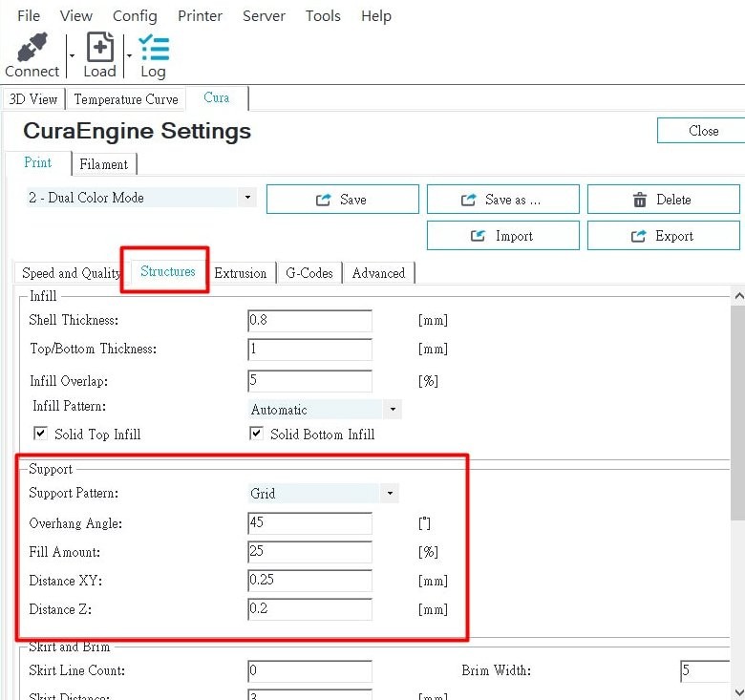The height and width of the screenshot is (700, 745).
Task: Click the Distance Z input field
Action: click(309, 609)
